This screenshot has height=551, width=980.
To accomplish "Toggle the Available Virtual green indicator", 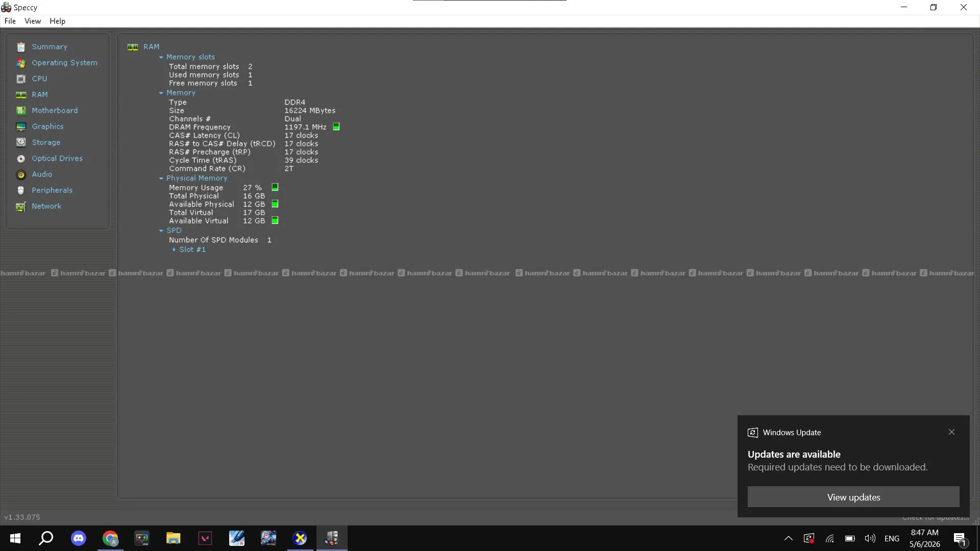I will coord(275,220).
